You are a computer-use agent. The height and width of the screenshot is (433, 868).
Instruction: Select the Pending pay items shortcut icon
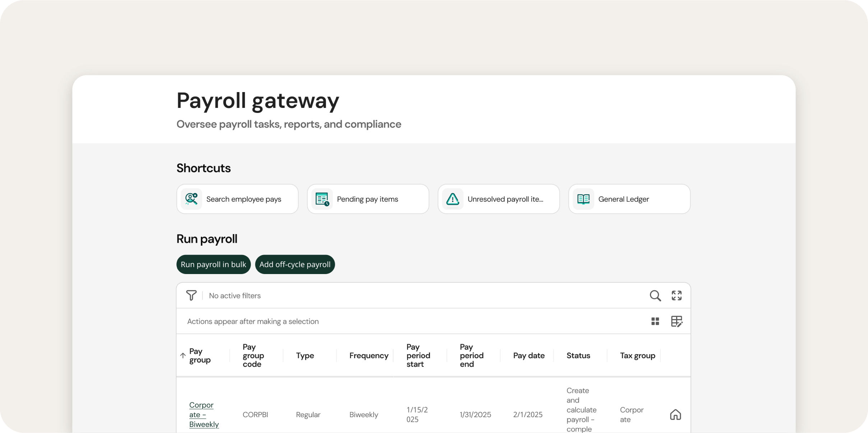coord(322,199)
